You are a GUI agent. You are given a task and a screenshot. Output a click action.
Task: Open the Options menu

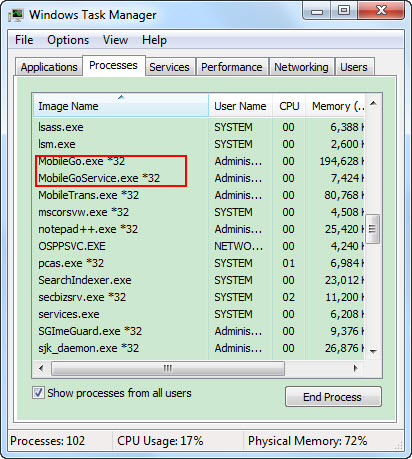click(68, 40)
